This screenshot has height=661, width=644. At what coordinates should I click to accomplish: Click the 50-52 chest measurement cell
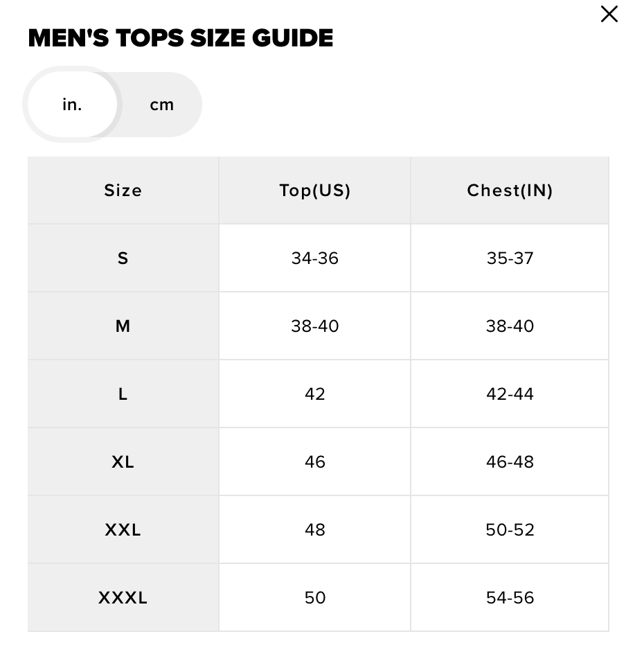[510, 530]
